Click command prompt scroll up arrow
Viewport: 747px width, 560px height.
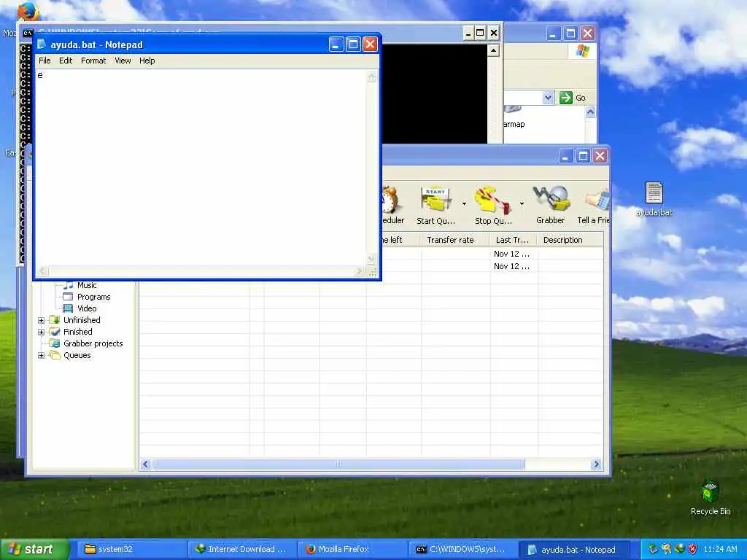[494, 50]
